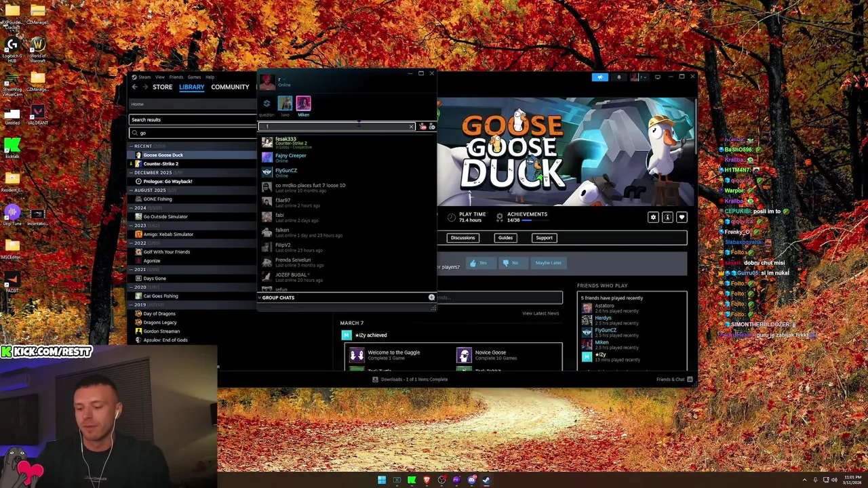Screen dimensions: 868x488
Task: Open the Games menu
Action: pyautogui.click(x=194, y=77)
